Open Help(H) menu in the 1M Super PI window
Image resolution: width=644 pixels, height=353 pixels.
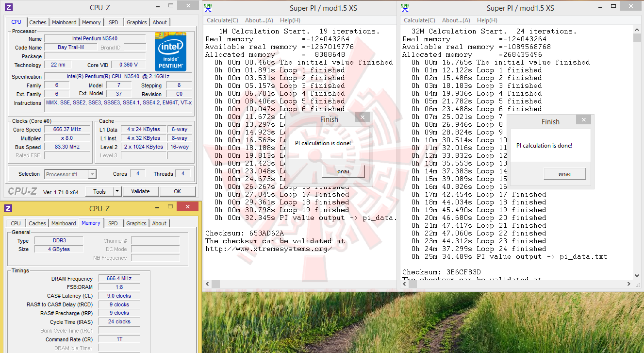(290, 20)
